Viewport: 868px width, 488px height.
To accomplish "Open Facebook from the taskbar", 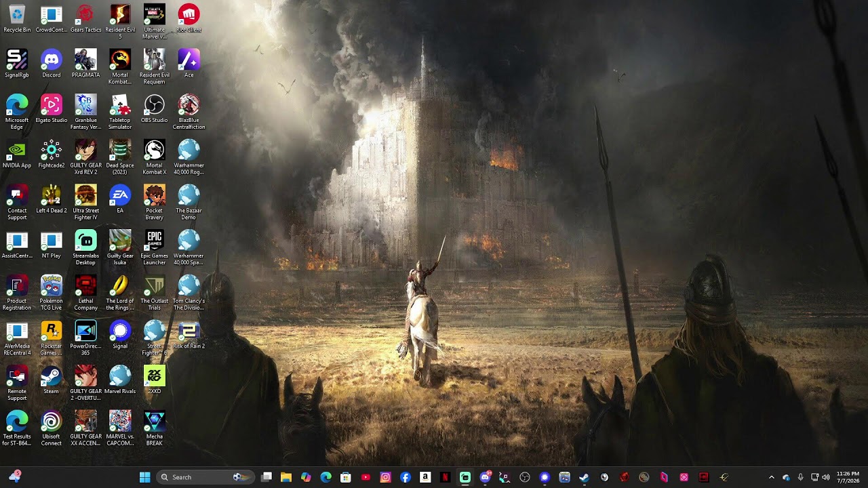I will [x=406, y=477].
